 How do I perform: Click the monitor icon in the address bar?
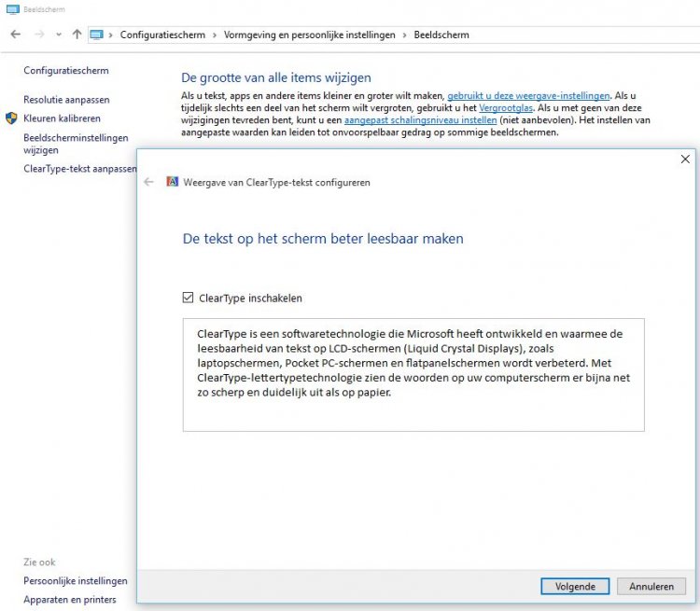(x=96, y=35)
